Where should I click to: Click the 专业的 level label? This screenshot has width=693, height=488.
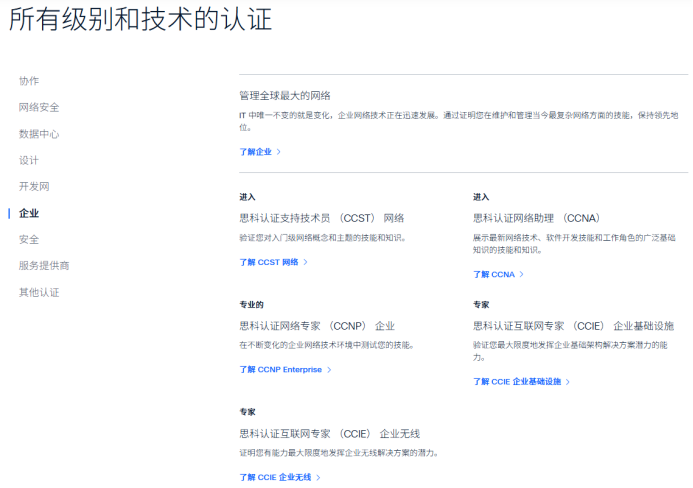[x=251, y=305]
